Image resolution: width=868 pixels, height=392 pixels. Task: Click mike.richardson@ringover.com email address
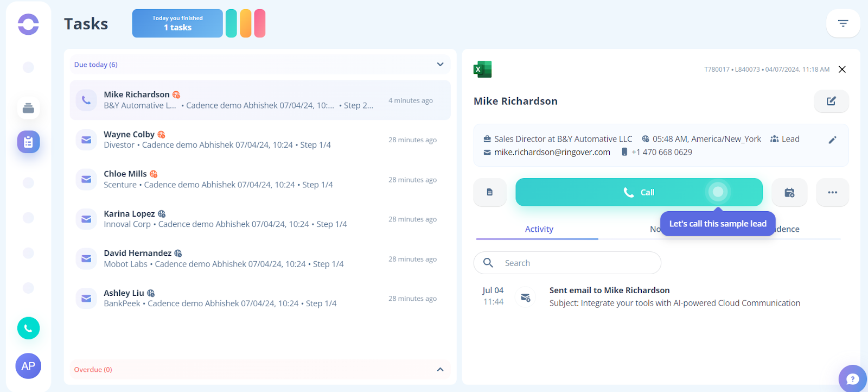(x=552, y=152)
